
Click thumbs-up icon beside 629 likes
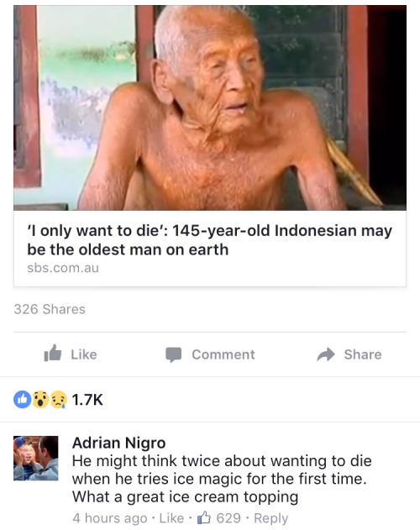[204, 517]
